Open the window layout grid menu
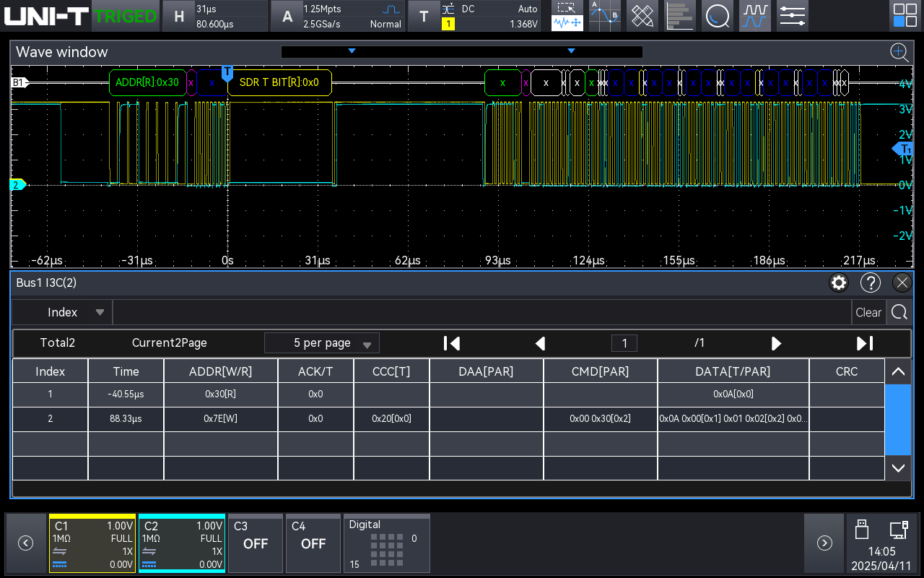 pyautogui.click(x=905, y=16)
